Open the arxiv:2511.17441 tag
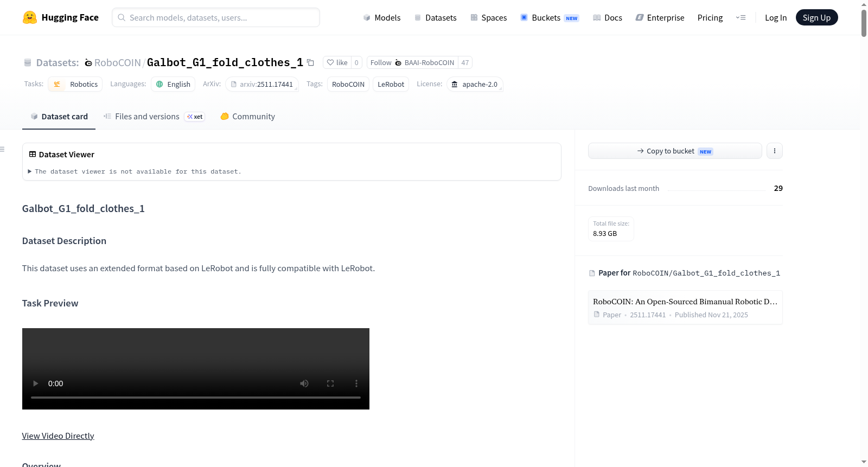Screen dimensions: 868x467 (261, 84)
